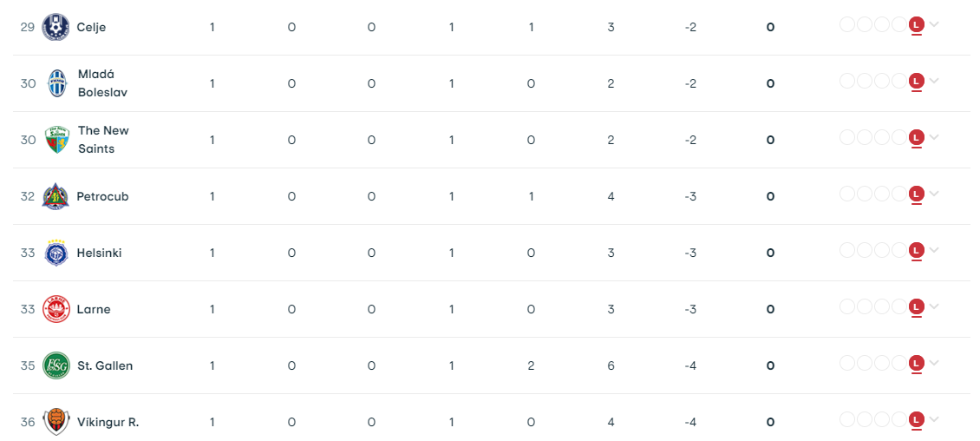Click Celje's red loss form badge
This screenshot has height=441, width=980.
pyautogui.click(x=916, y=25)
